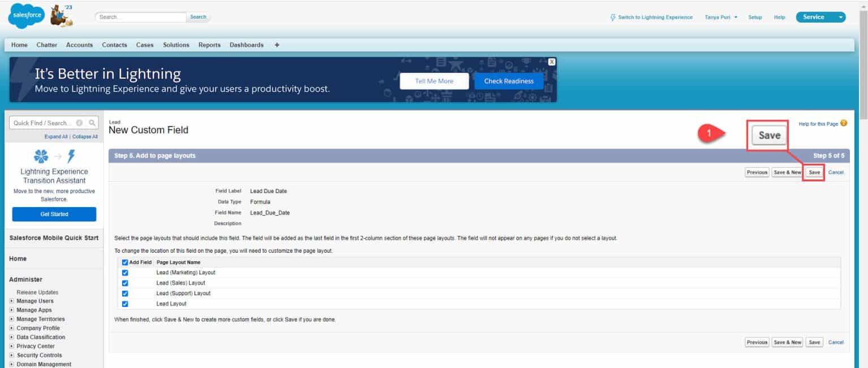Click the lower Save button
868x368 pixels.
(814, 343)
